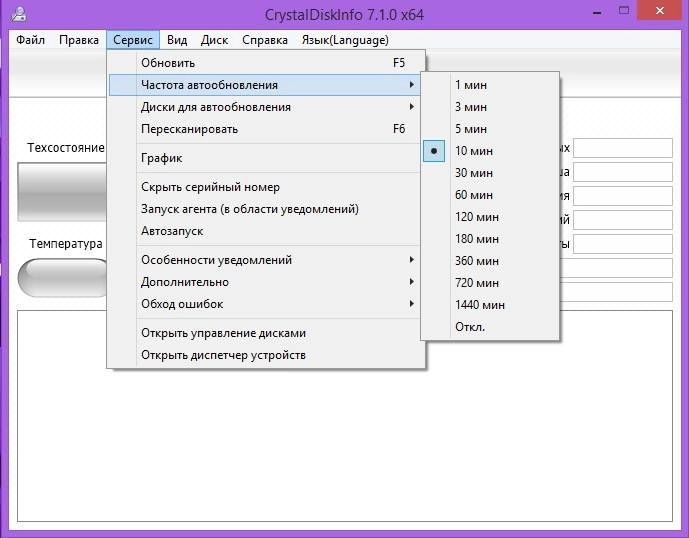
Task: Open the Вид menu
Action: coord(177,40)
